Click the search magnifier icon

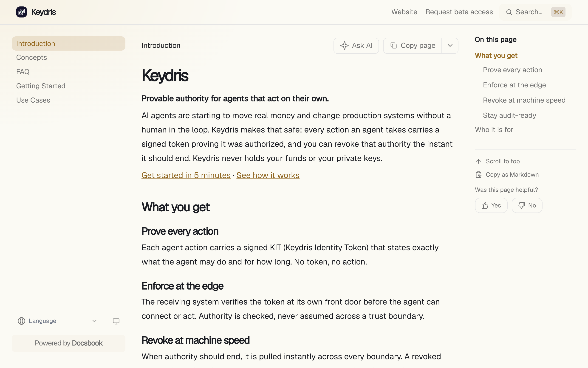click(x=509, y=12)
